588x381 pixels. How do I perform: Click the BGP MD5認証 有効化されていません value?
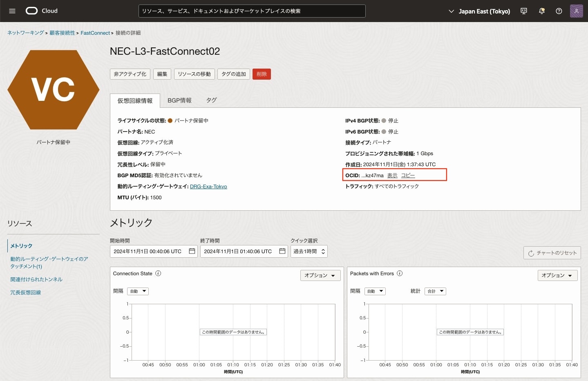[x=178, y=175]
